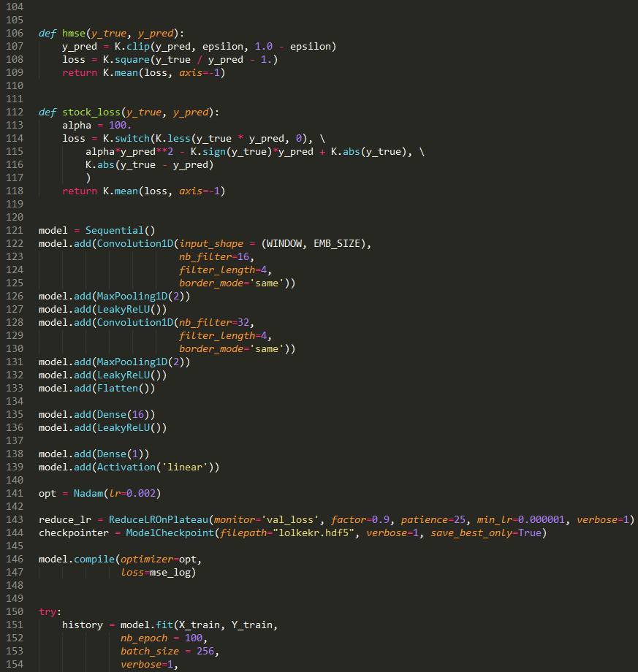Place cursor on 'lr=0.002' value
This screenshot has height=672, width=638.
click(132, 493)
